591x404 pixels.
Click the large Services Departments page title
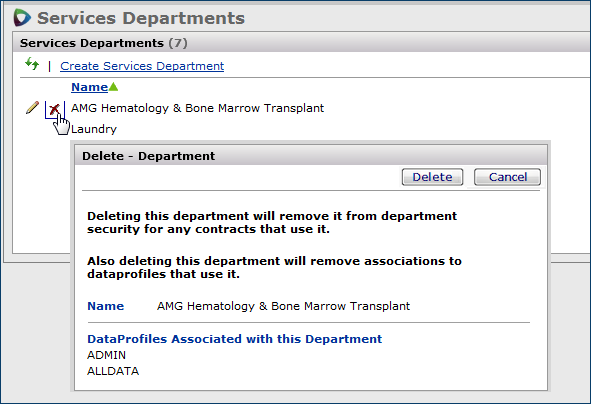(141, 18)
